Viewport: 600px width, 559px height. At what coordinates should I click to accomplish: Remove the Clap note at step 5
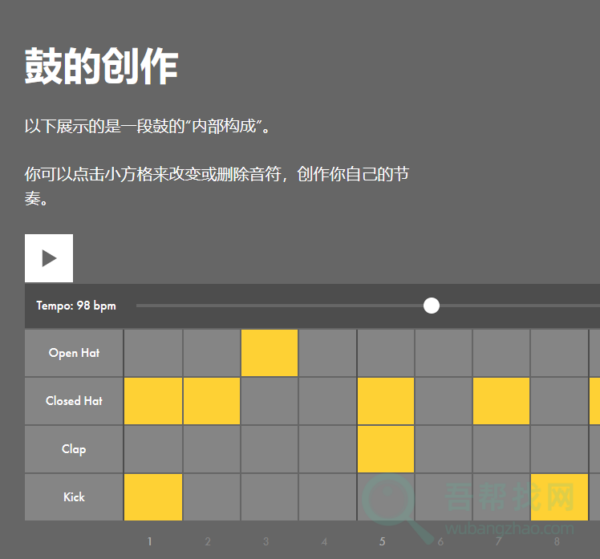point(386,449)
